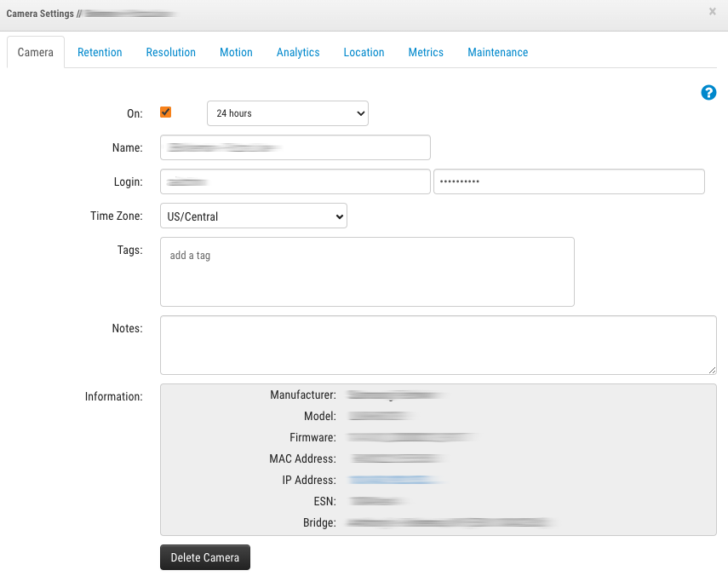Click the Tags 'add a tag' field
The height and width of the screenshot is (582, 728).
(367, 271)
